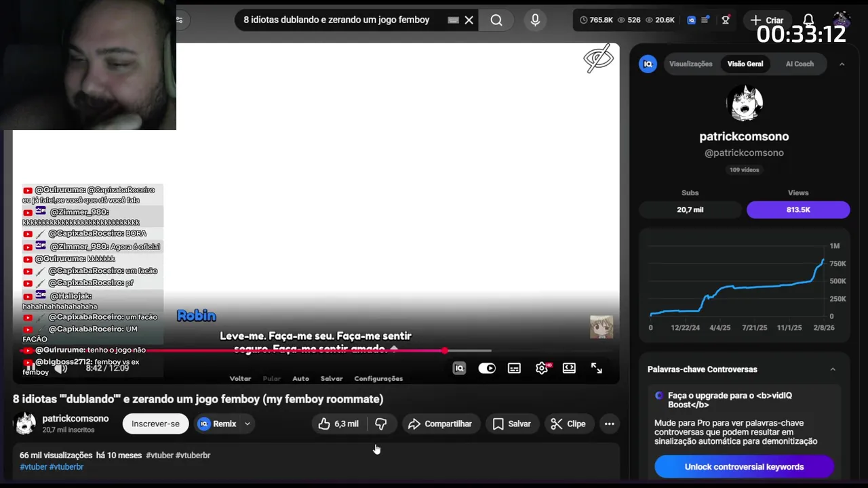
Task: Click Unlock controversial keywords button
Action: [x=744, y=467]
